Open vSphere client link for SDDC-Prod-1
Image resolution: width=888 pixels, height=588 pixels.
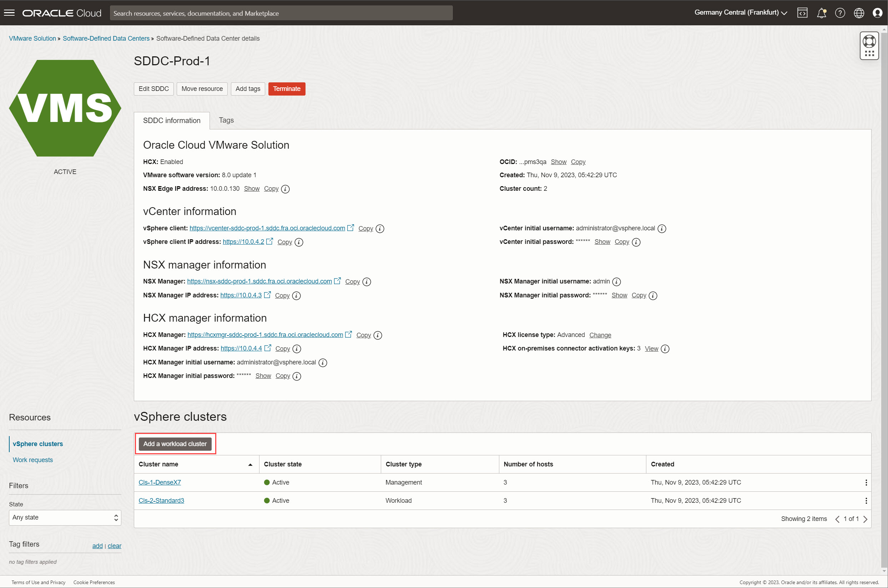coord(267,228)
